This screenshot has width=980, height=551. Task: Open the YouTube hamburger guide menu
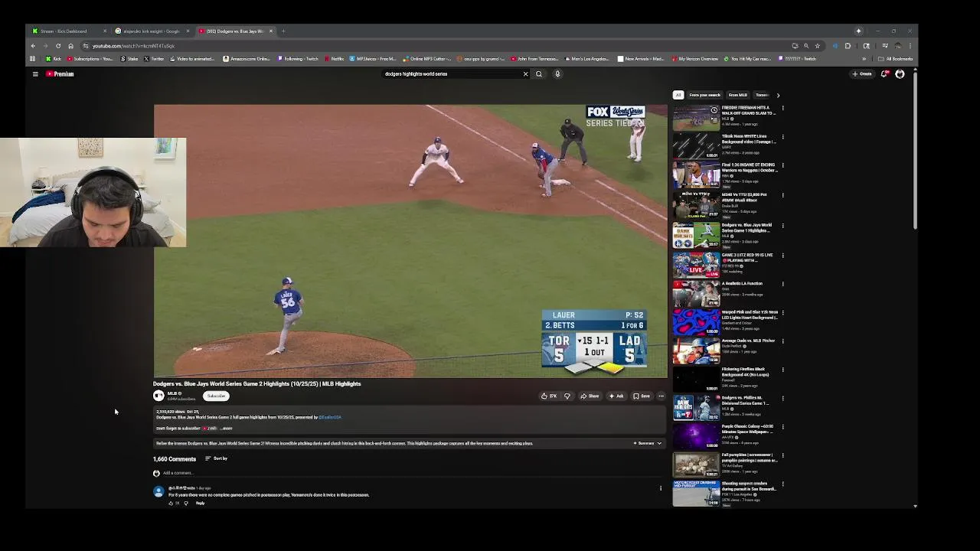[35, 74]
